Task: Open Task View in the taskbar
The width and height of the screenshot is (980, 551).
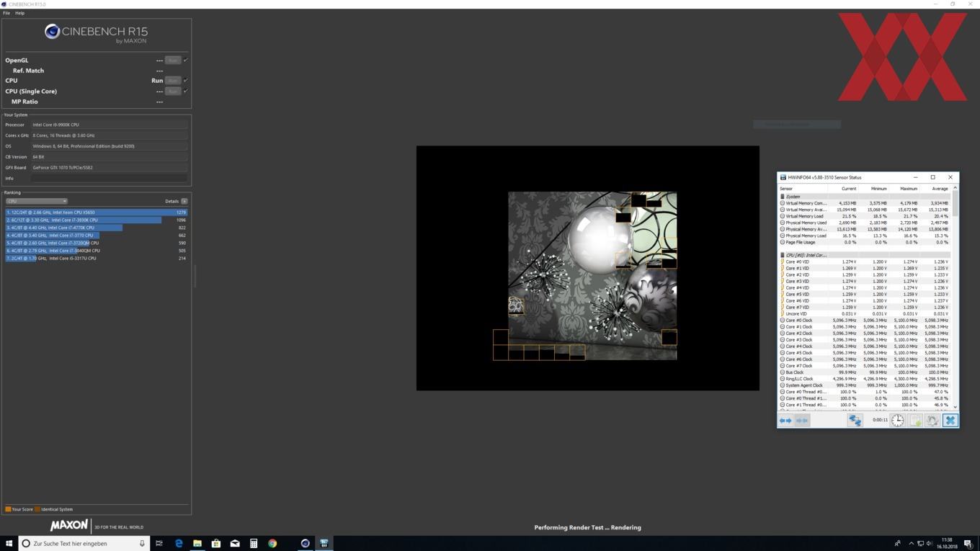Action: click(159, 543)
